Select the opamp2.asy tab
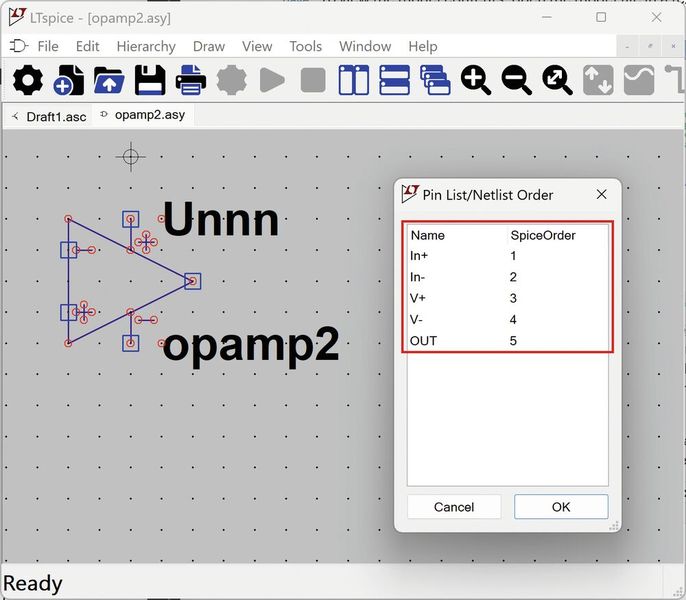 pos(143,115)
